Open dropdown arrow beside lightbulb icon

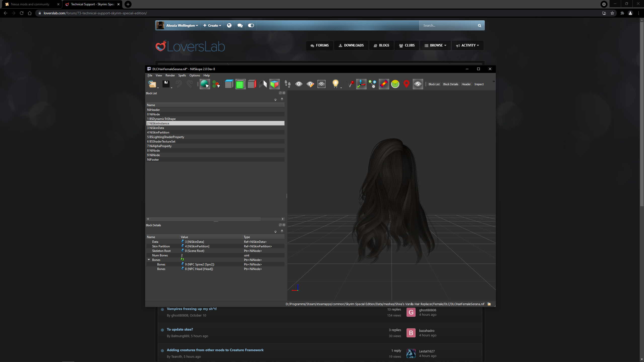click(341, 88)
